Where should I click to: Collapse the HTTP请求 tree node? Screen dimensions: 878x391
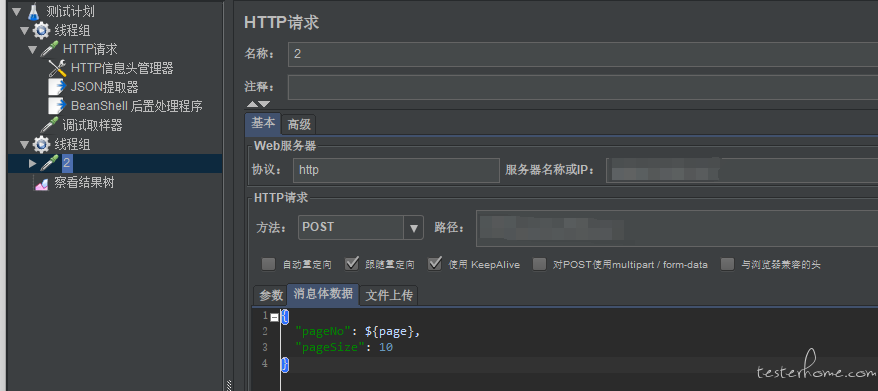(x=32, y=49)
